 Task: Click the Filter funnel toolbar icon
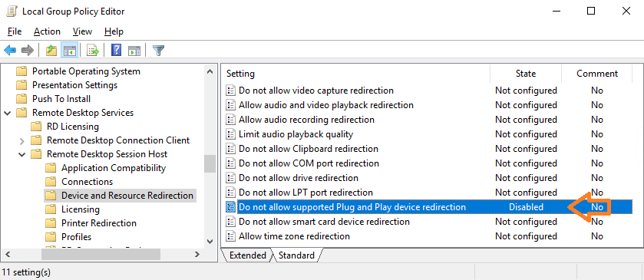[159, 51]
